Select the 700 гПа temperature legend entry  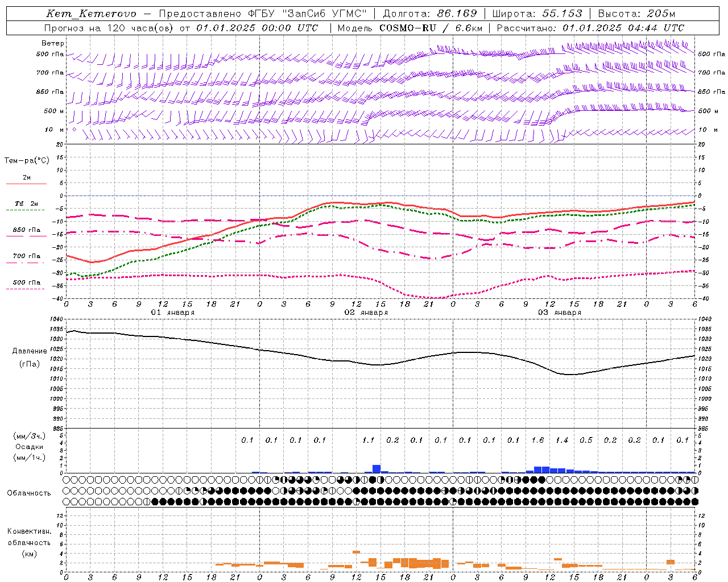coord(26,259)
